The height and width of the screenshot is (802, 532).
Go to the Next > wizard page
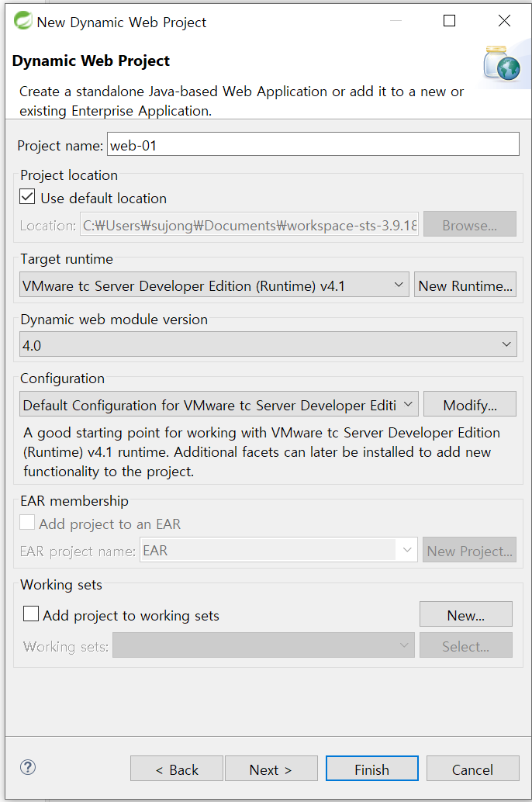(271, 769)
